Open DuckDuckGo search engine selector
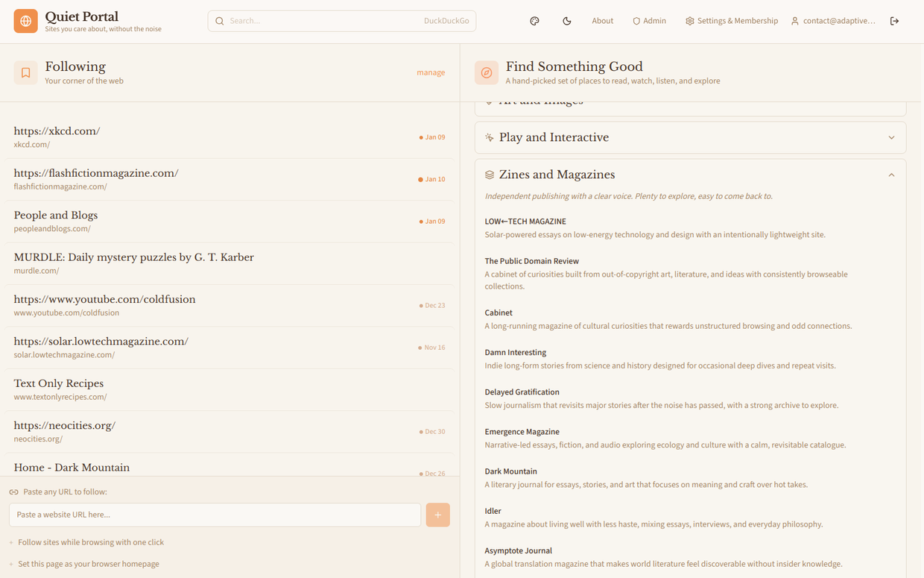 (446, 21)
